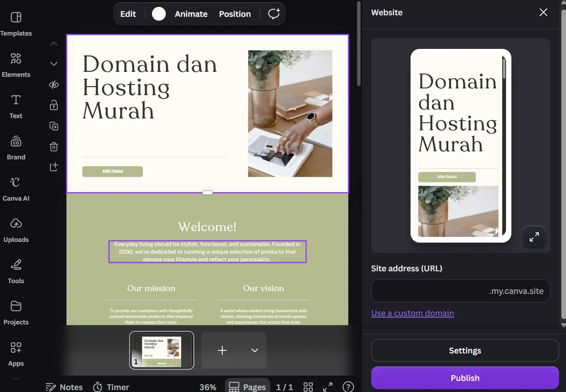
Task: Click the Klik Disini button on canvas
Action: (x=113, y=171)
